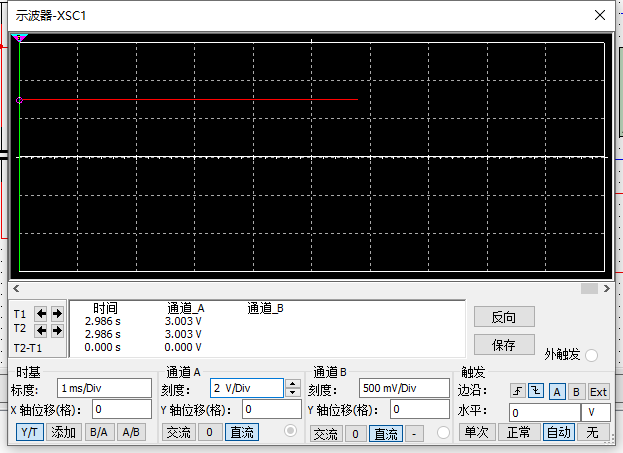Select Y/T display mode
Viewport: 623px width, 453px height.
click(30, 432)
